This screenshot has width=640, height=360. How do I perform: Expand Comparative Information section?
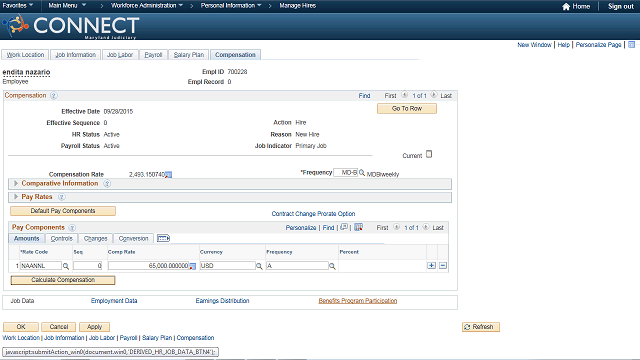(x=16, y=184)
